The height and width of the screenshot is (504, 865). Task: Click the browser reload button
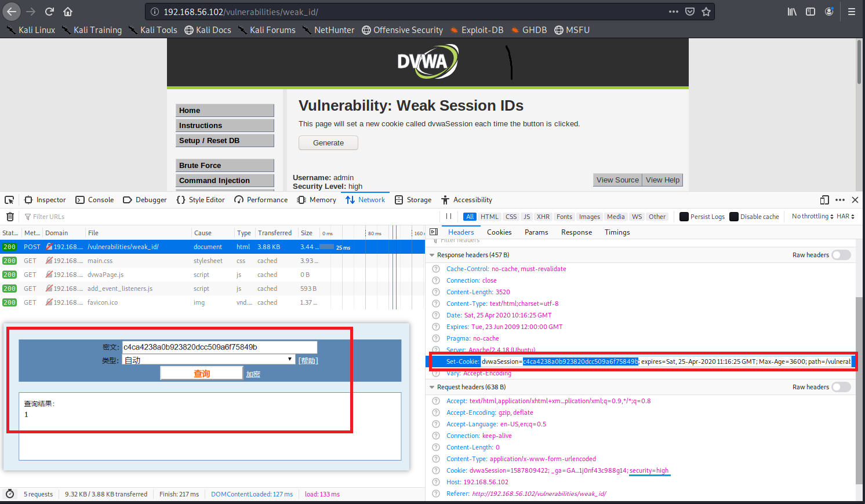49,12
